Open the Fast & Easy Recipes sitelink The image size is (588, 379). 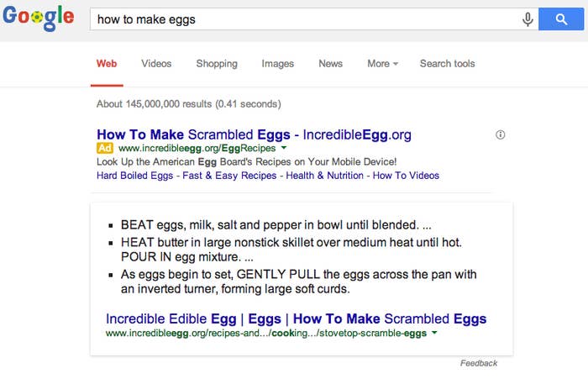[229, 176]
